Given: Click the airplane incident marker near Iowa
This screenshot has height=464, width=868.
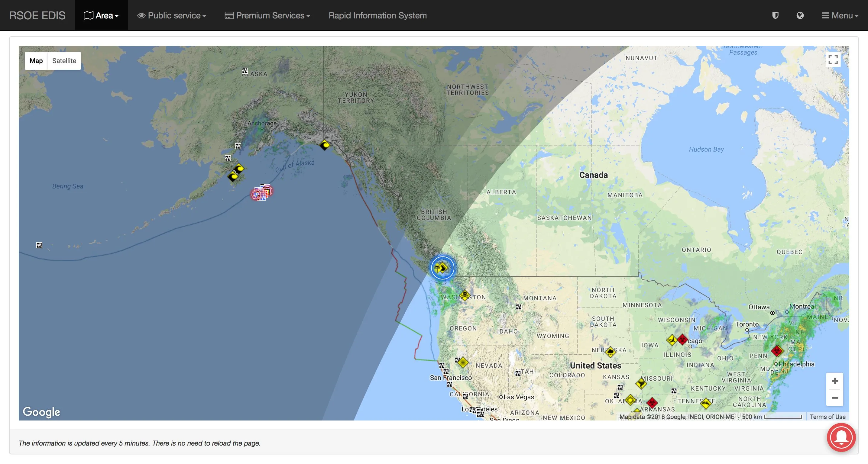Looking at the screenshot, I should tap(672, 340).
